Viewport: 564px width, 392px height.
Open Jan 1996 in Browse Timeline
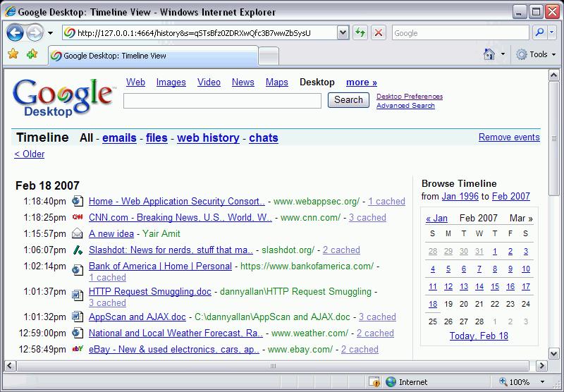[460, 196]
